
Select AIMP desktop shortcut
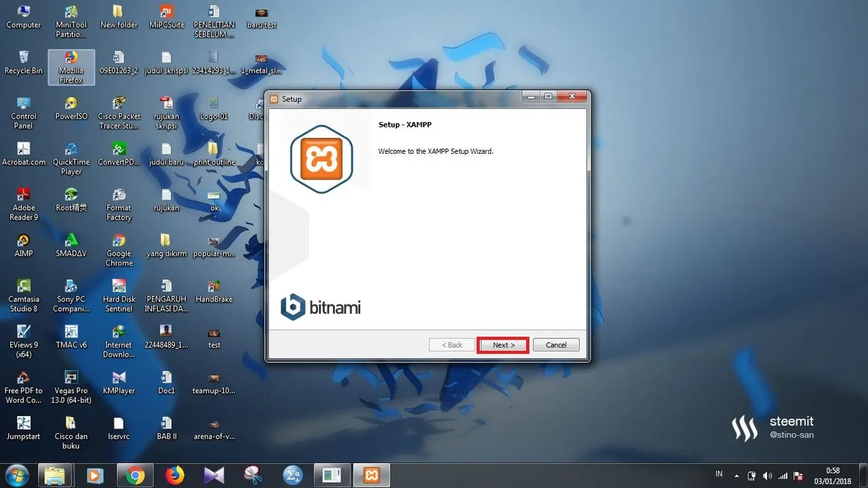click(x=24, y=246)
